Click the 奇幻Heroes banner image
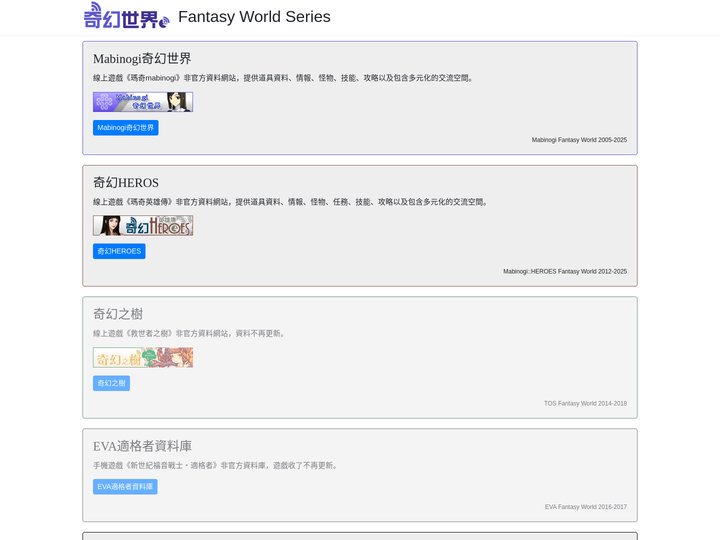The image size is (720, 540). (x=143, y=225)
